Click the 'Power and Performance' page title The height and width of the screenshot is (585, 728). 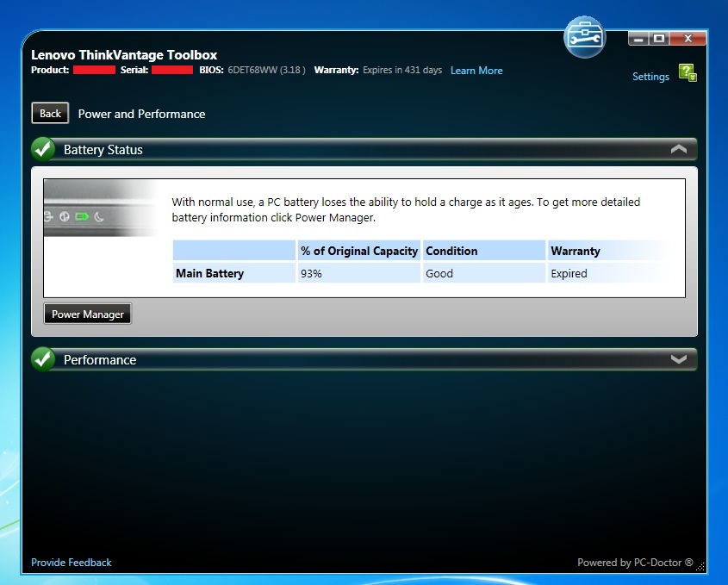click(141, 114)
